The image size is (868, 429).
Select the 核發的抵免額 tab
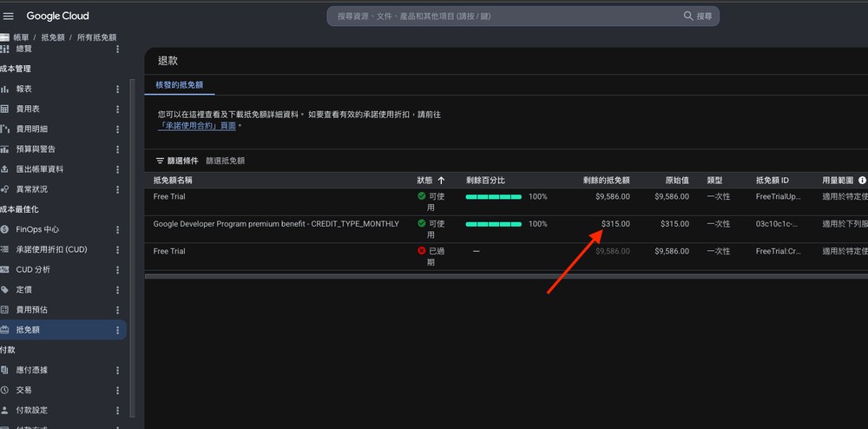click(x=180, y=85)
